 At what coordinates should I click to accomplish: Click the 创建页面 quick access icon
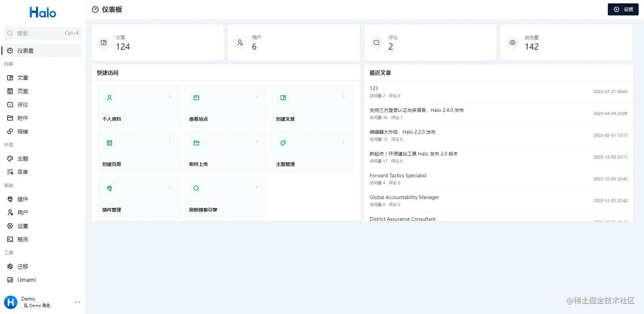click(x=109, y=143)
